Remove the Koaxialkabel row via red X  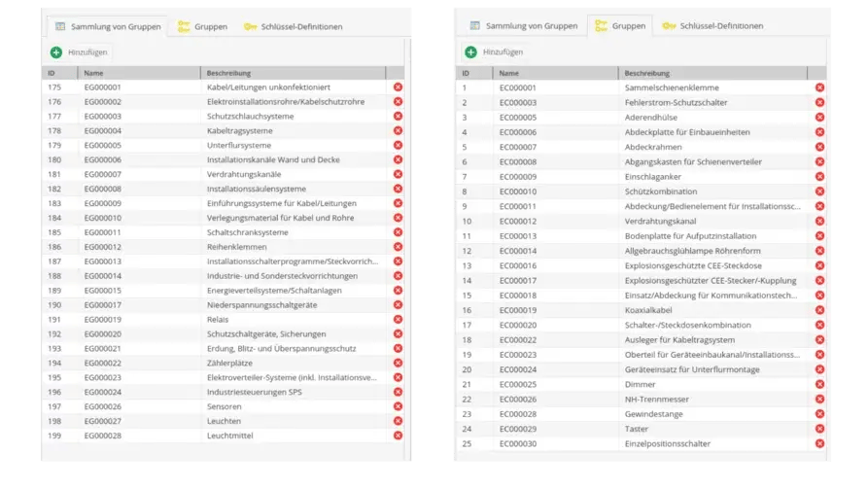point(819,310)
